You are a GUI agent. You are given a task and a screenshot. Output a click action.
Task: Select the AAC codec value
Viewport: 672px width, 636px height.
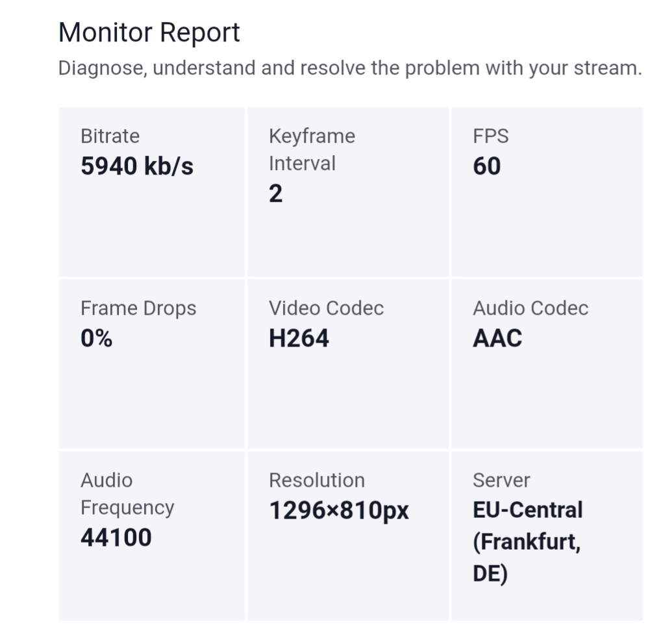497,338
